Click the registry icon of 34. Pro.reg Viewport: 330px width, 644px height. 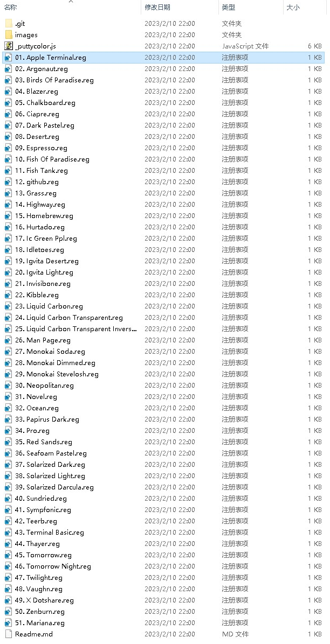pos(9,430)
